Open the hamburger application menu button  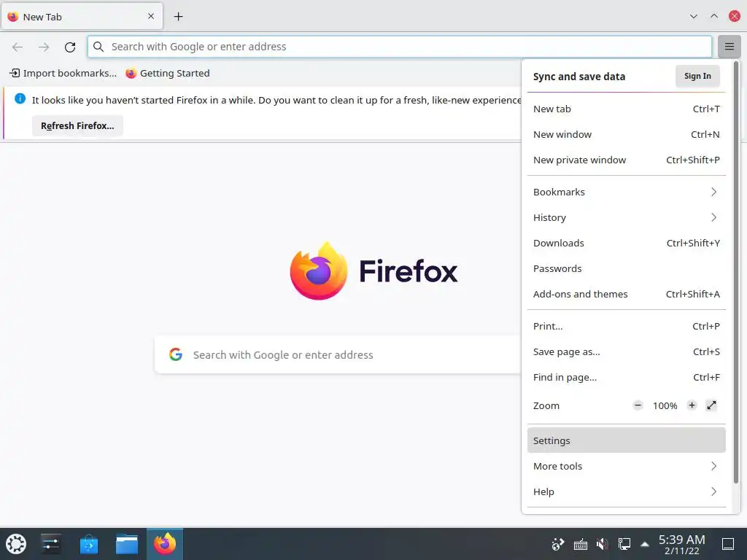pyautogui.click(x=729, y=47)
